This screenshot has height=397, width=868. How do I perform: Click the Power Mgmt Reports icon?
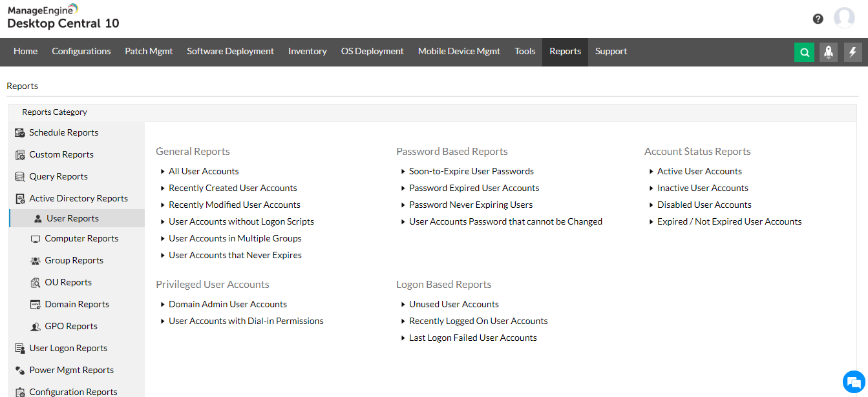click(20, 370)
